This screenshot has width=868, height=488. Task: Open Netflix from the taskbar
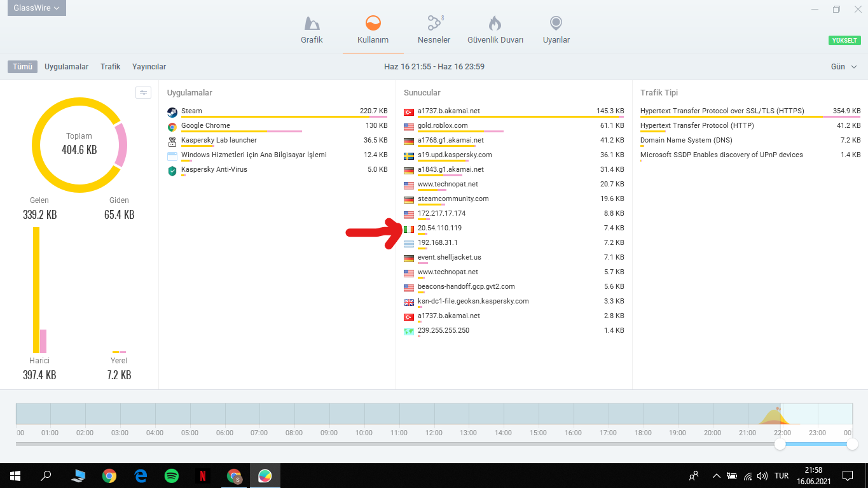(203, 475)
